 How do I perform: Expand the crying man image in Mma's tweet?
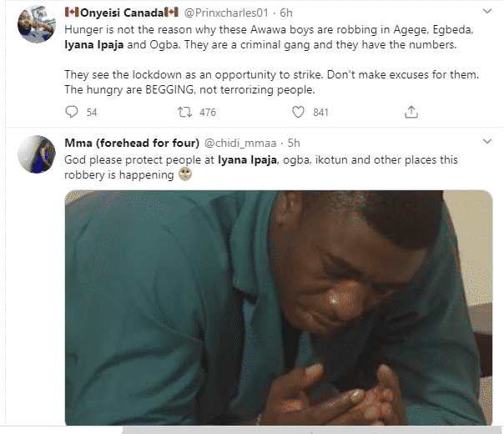[x=278, y=307]
